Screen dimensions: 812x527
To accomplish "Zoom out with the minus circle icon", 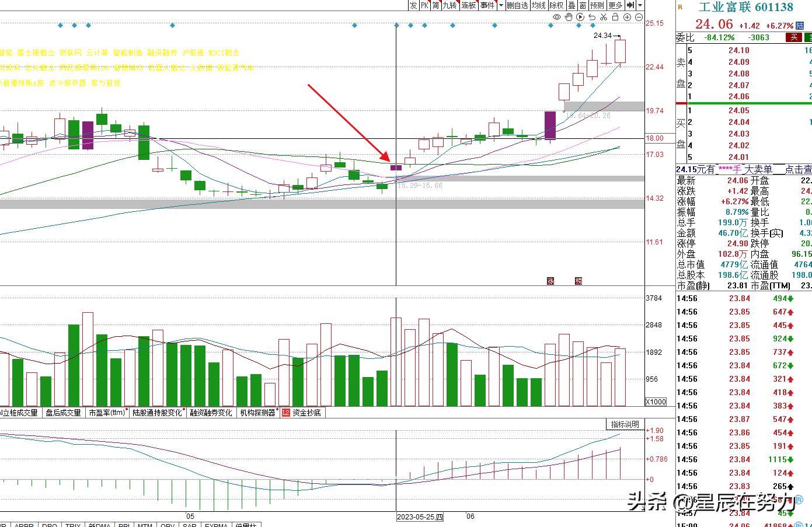I will 639,18.
